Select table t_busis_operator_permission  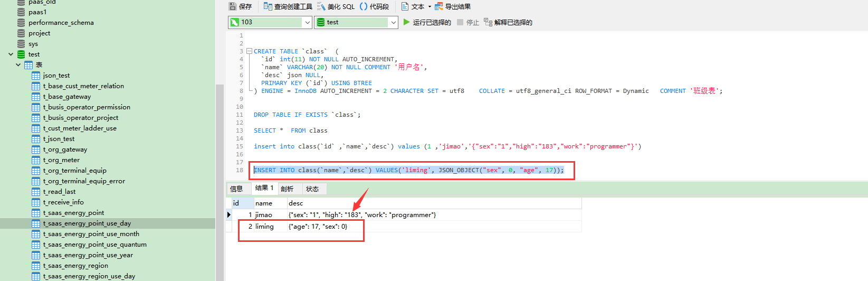[x=87, y=107]
